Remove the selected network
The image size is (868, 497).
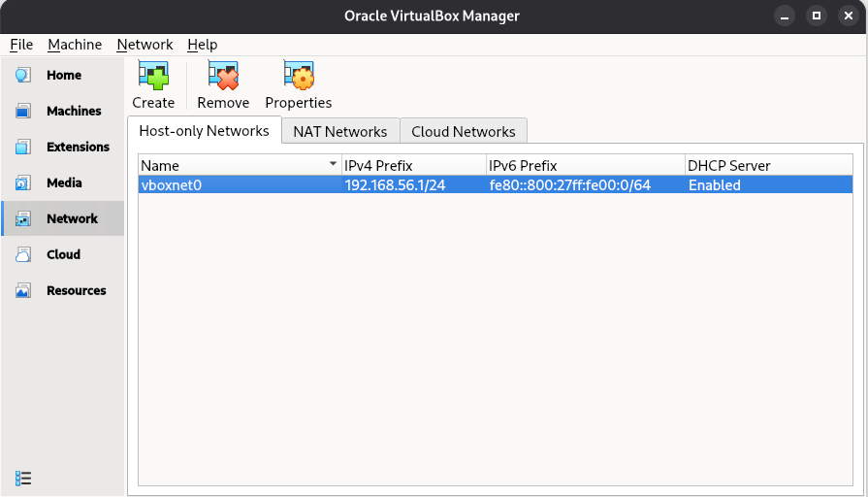[223, 85]
